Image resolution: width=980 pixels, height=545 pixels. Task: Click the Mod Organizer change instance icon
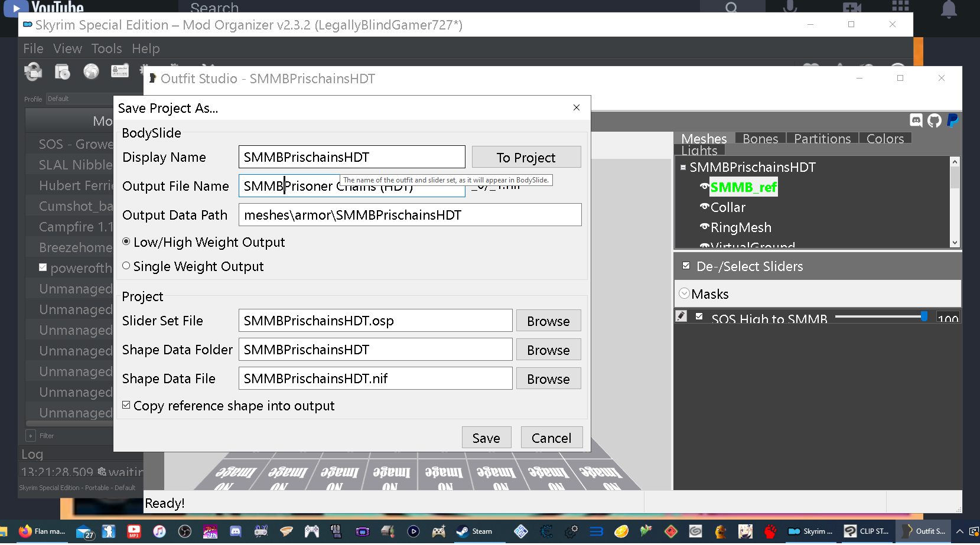(33, 71)
